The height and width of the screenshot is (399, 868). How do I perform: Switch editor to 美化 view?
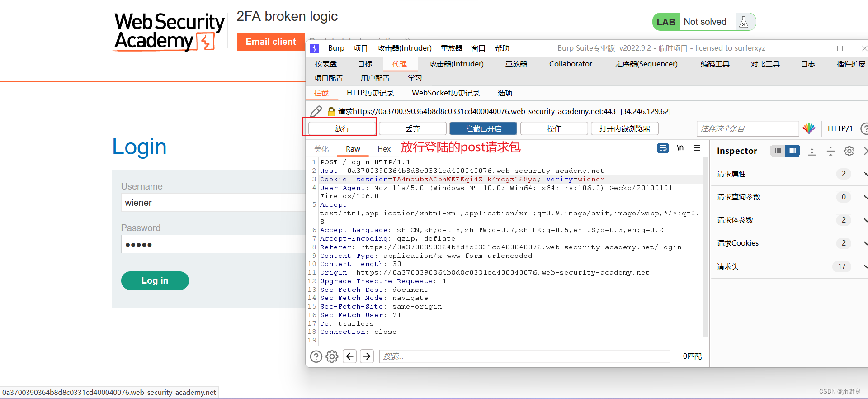tap(321, 149)
